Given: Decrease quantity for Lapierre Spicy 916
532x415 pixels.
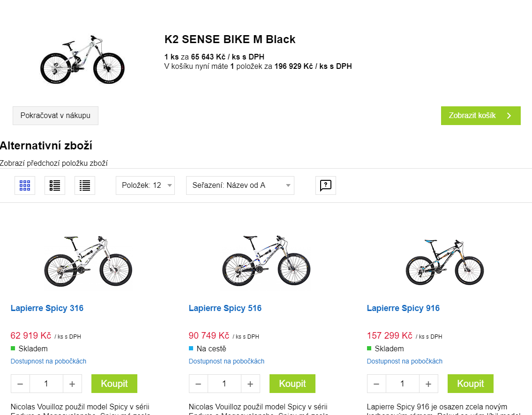Looking at the screenshot, I should [x=376, y=384].
